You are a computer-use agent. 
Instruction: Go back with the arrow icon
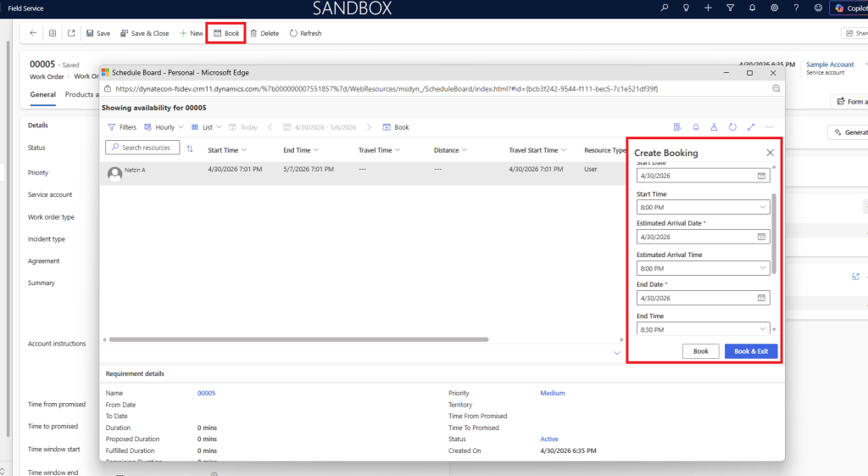[33, 33]
